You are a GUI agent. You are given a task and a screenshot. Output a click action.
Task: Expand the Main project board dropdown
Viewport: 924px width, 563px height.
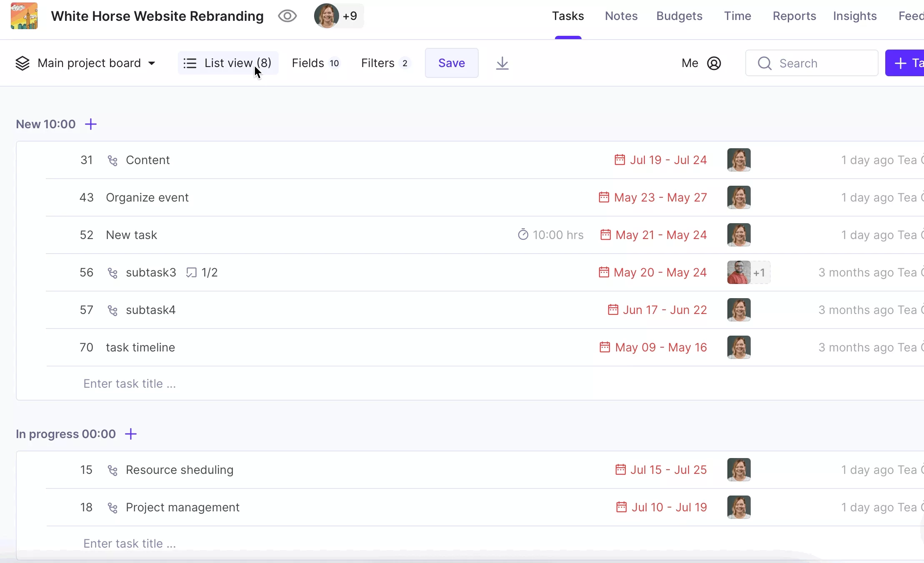[x=85, y=63]
